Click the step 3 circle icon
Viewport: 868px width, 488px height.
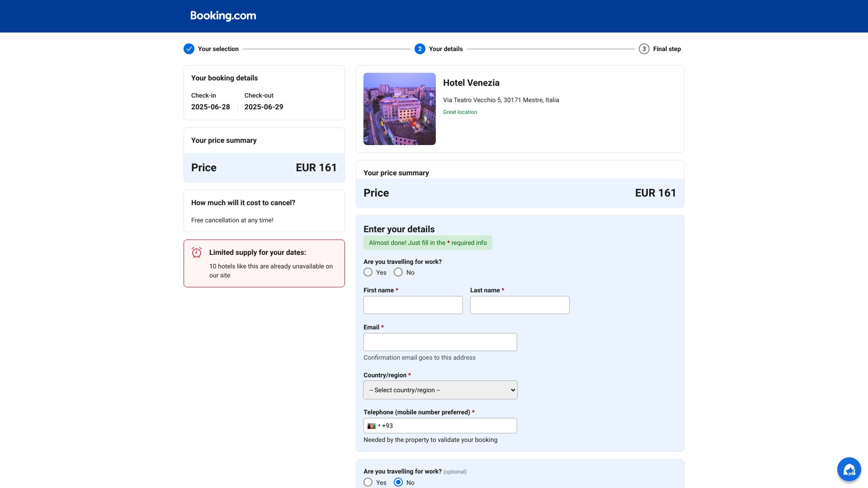(x=644, y=49)
